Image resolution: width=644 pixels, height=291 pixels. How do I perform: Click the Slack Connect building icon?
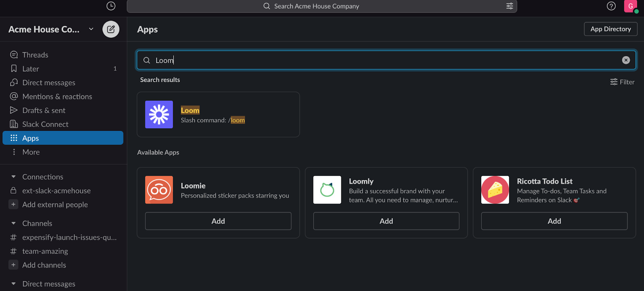click(14, 124)
